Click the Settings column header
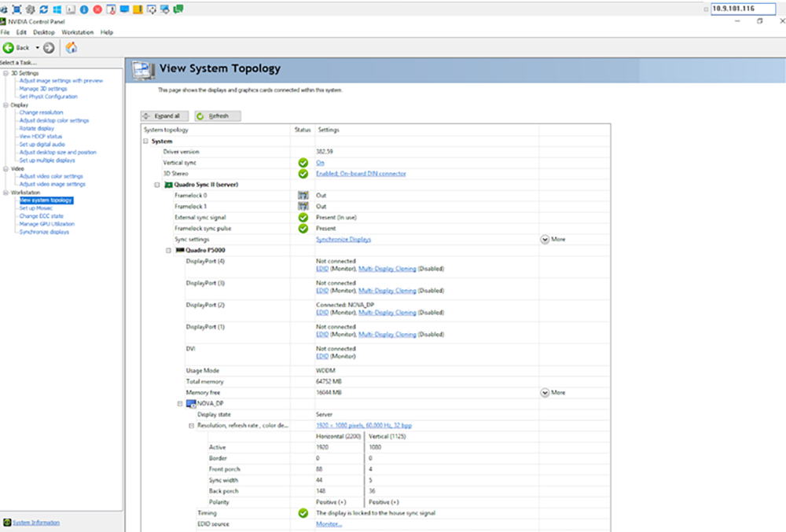Viewport: 786px width, 532px height. point(329,130)
